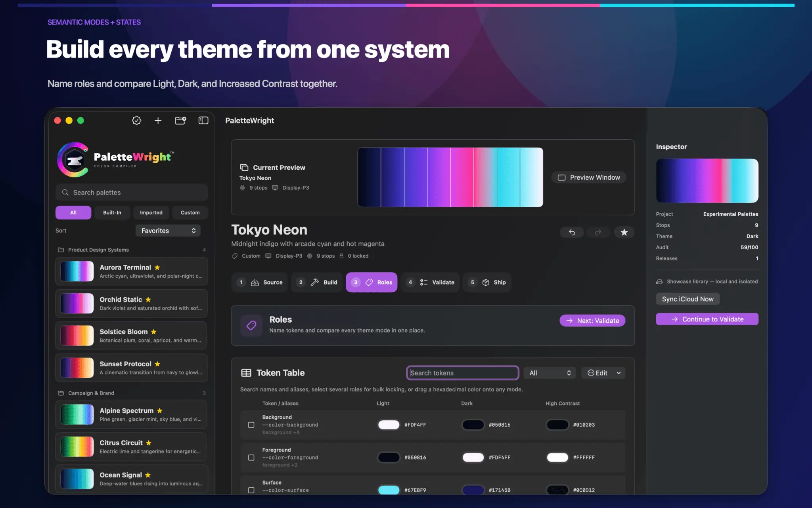Click the tag icon beside Roles heading

251,325
